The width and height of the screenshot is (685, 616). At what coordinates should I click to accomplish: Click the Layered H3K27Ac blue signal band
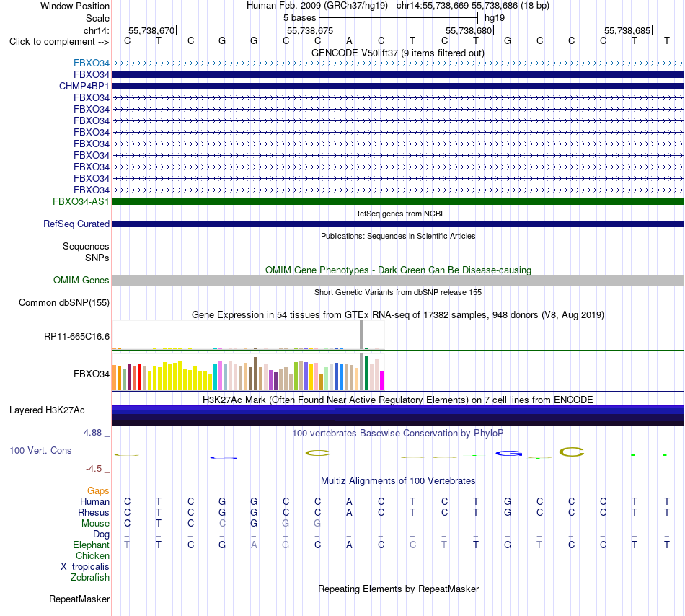(x=398, y=415)
